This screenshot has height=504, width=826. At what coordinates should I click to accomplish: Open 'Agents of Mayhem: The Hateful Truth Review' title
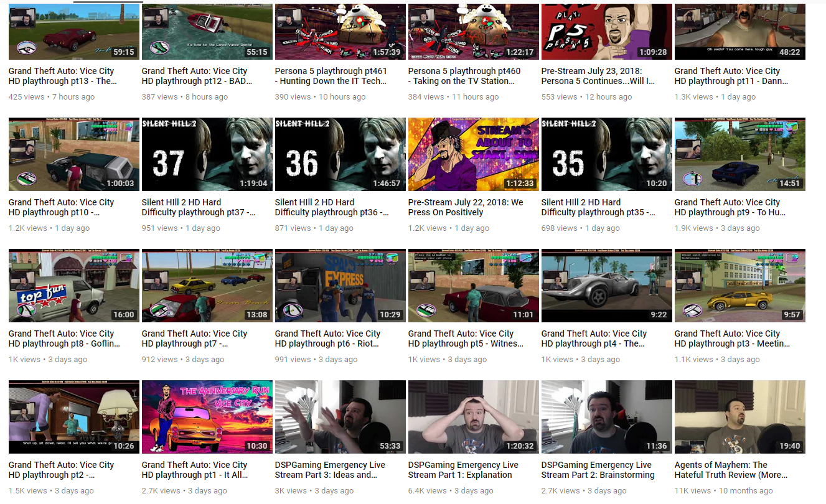(731, 470)
